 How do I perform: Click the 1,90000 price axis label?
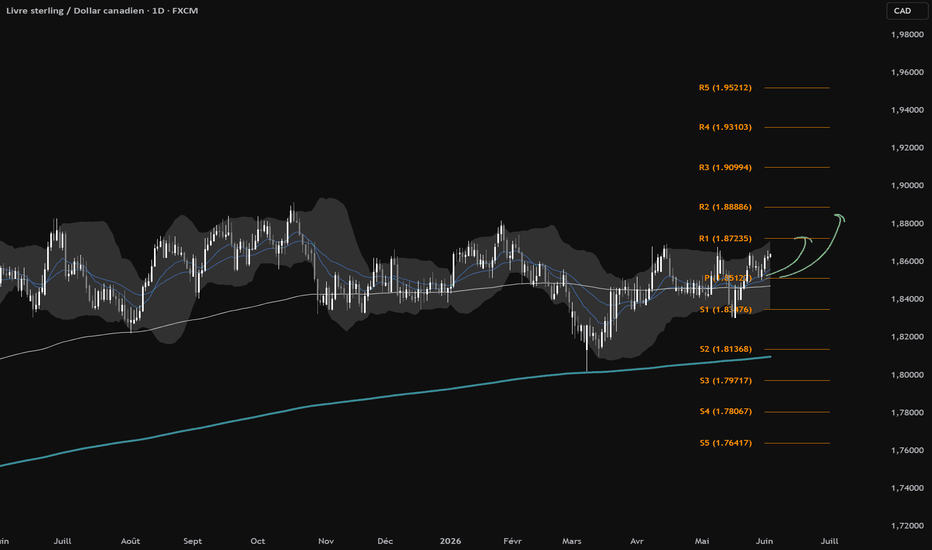[907, 186]
